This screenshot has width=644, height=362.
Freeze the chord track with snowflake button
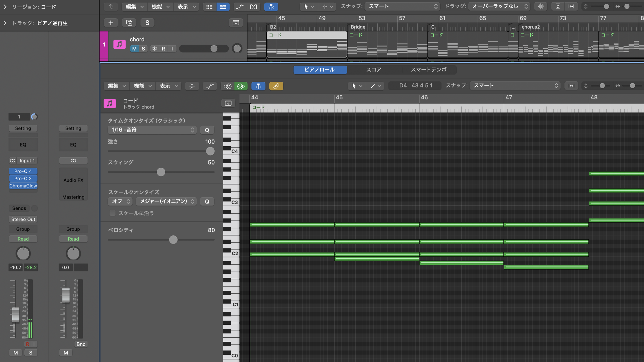(154, 49)
